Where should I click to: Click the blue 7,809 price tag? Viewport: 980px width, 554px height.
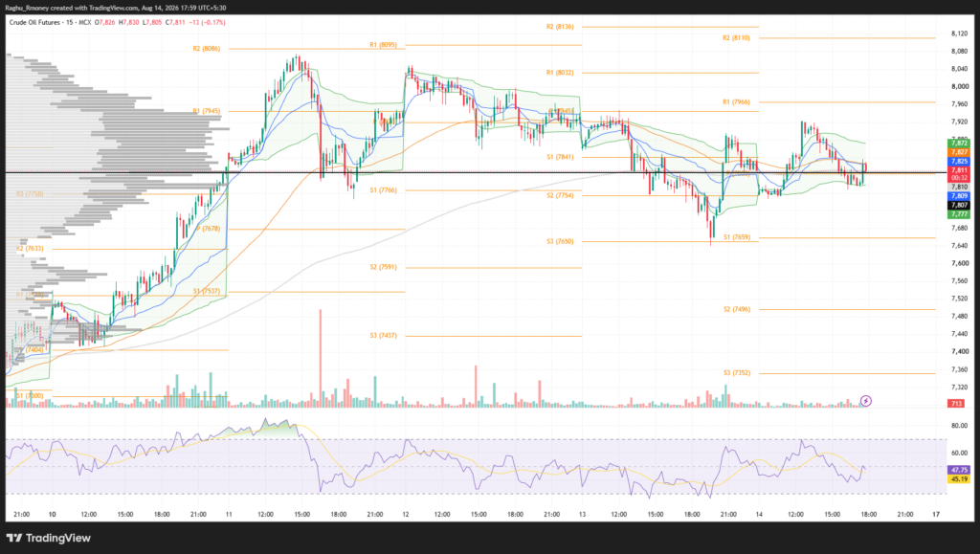pyautogui.click(x=959, y=196)
